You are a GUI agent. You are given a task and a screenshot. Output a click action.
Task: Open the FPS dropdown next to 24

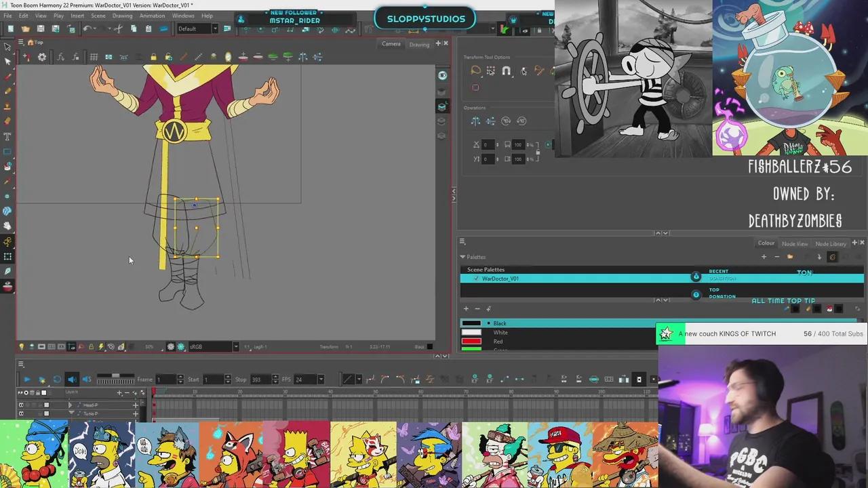321,380
